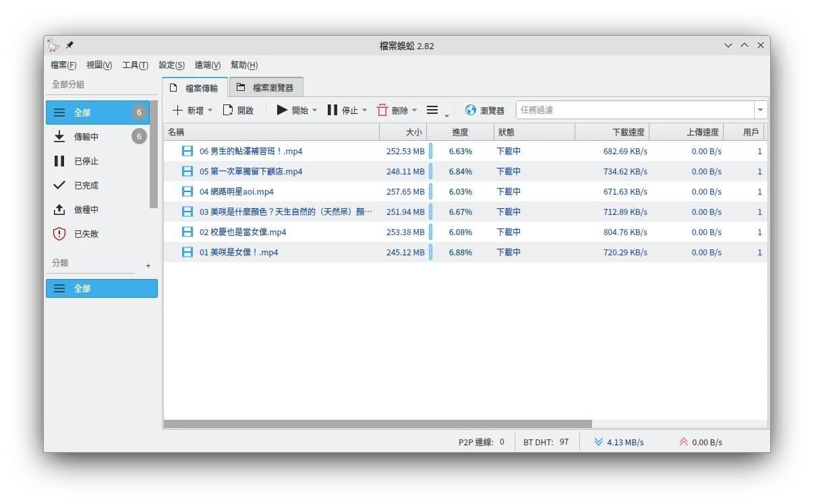Select the Seeding (做種中) upload category
Viewport: 814px width, 504px height.
click(86, 210)
